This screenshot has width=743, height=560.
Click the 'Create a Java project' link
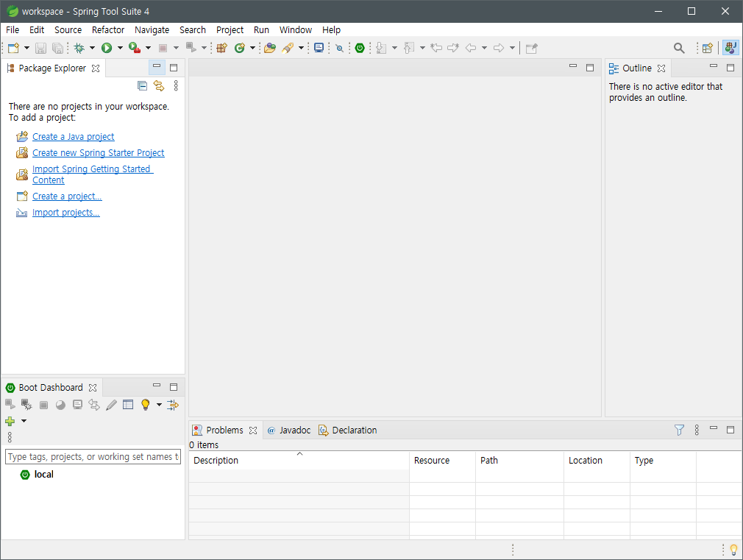pyautogui.click(x=73, y=137)
